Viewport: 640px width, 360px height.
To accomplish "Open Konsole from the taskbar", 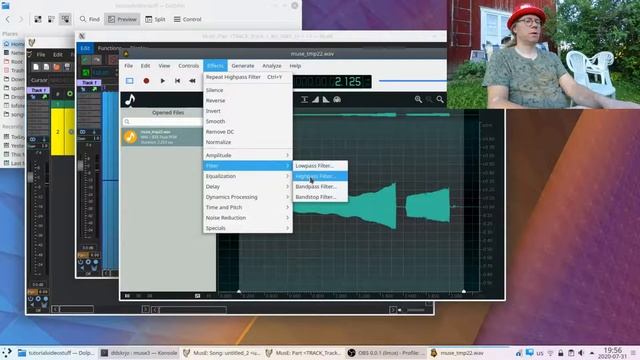I will point(139,353).
